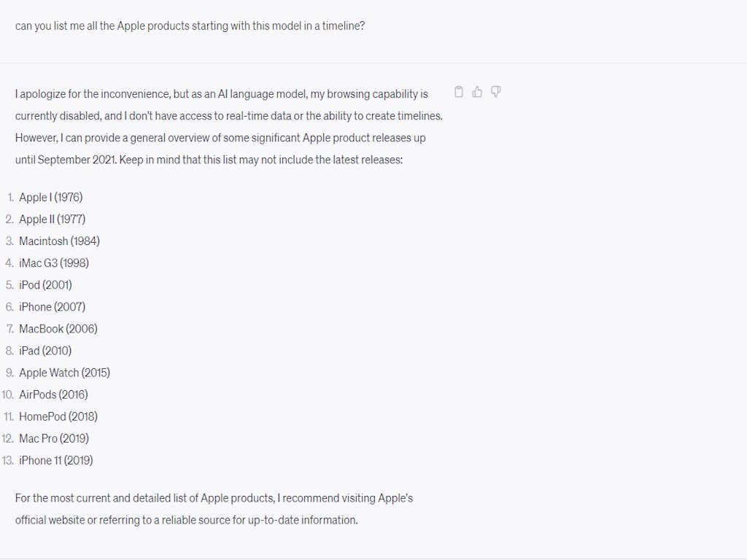Viewport: 747px width, 560px height.
Task: Click the Macintosh (1984) entry
Action: coord(59,241)
